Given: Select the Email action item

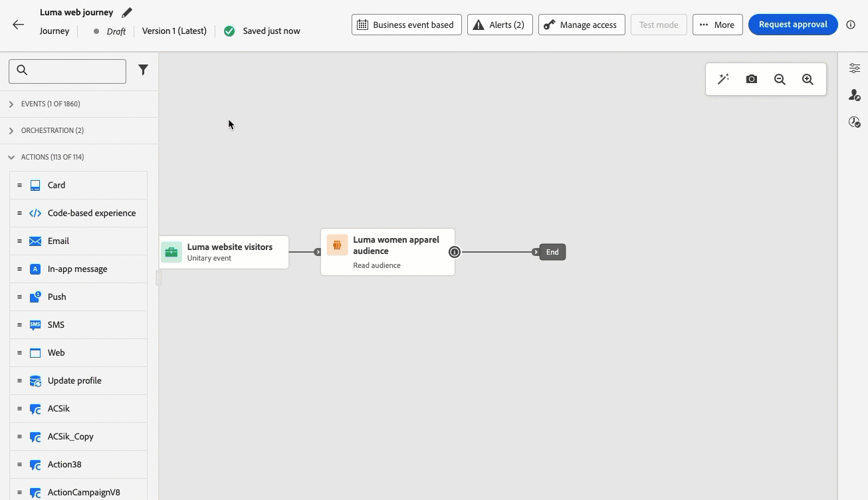Looking at the screenshot, I should (x=78, y=241).
